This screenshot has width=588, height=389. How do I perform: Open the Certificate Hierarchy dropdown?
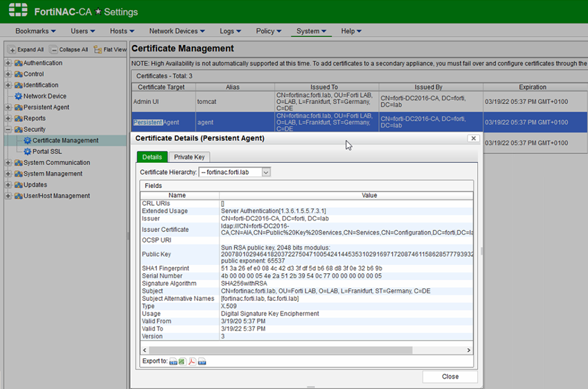click(265, 172)
